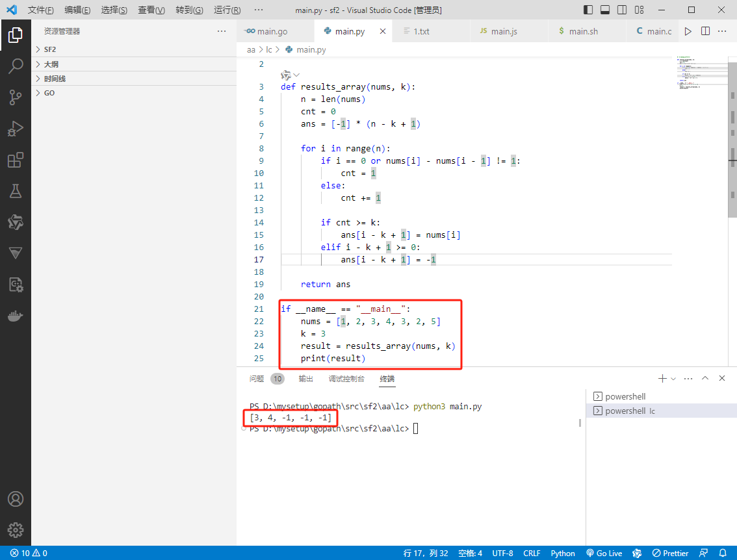
Task: Expand the GO section
Action: tap(134, 93)
